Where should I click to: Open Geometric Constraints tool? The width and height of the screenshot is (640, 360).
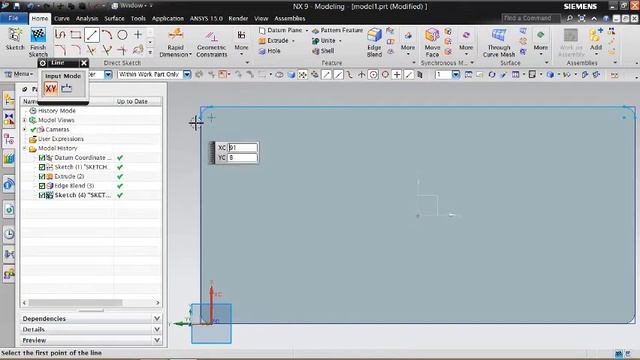click(211, 42)
